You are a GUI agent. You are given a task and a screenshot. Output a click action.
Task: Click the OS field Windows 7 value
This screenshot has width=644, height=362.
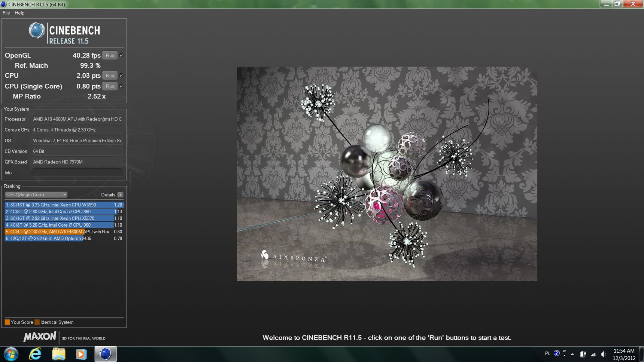tap(77, 141)
